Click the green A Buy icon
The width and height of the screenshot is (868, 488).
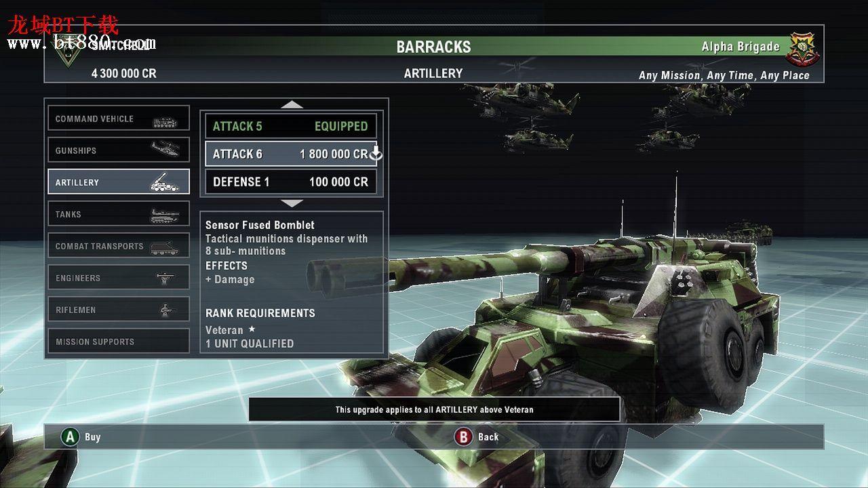point(70,436)
